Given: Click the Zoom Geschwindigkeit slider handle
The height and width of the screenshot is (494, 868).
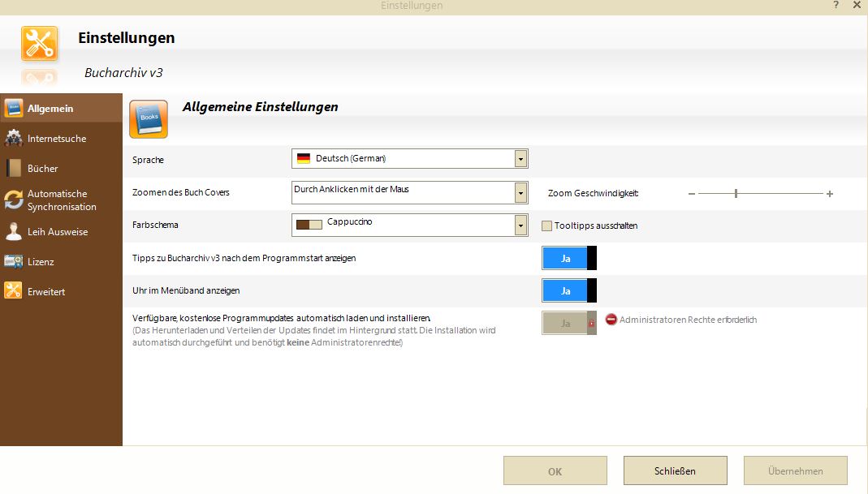Looking at the screenshot, I should tap(736, 194).
